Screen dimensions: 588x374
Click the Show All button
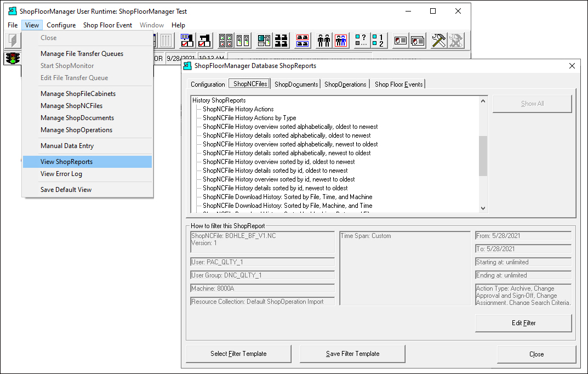[x=532, y=104]
